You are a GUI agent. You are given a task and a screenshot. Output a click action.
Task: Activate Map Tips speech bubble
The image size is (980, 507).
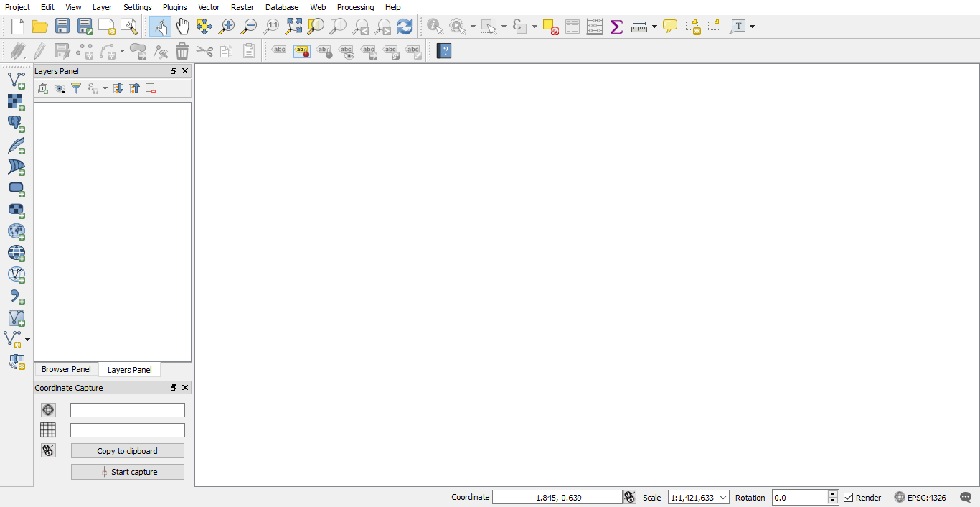(x=670, y=27)
